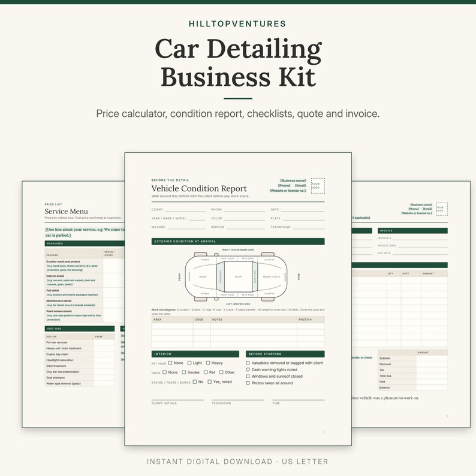Click the 'Service Menu' heading
476x476 pixels.
point(66,211)
